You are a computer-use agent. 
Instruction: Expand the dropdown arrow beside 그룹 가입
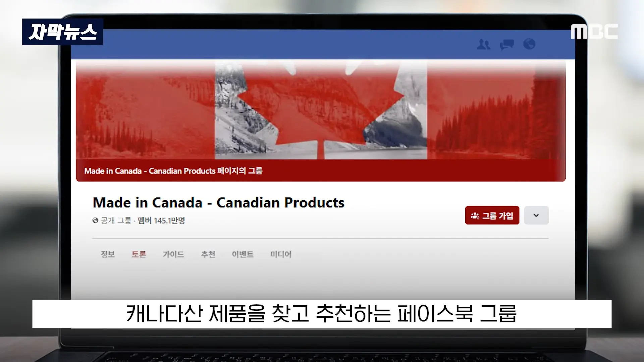tap(536, 215)
